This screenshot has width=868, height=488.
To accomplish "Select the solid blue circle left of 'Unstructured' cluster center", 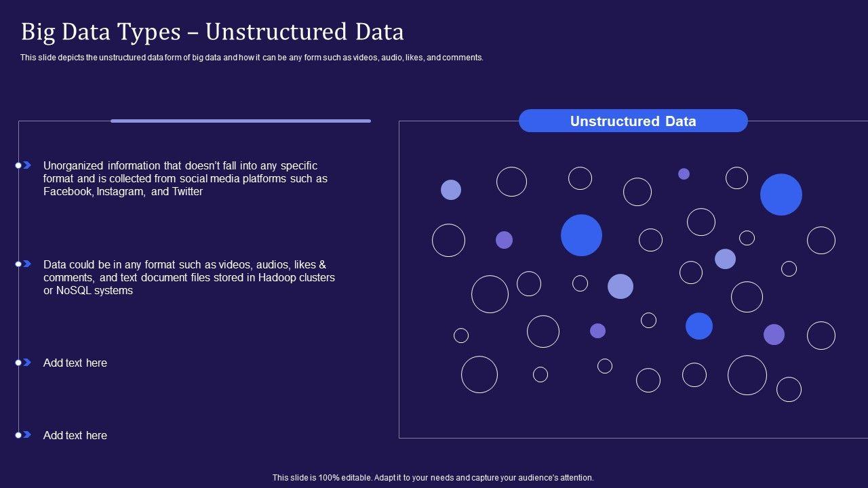I will pyautogui.click(x=581, y=235).
